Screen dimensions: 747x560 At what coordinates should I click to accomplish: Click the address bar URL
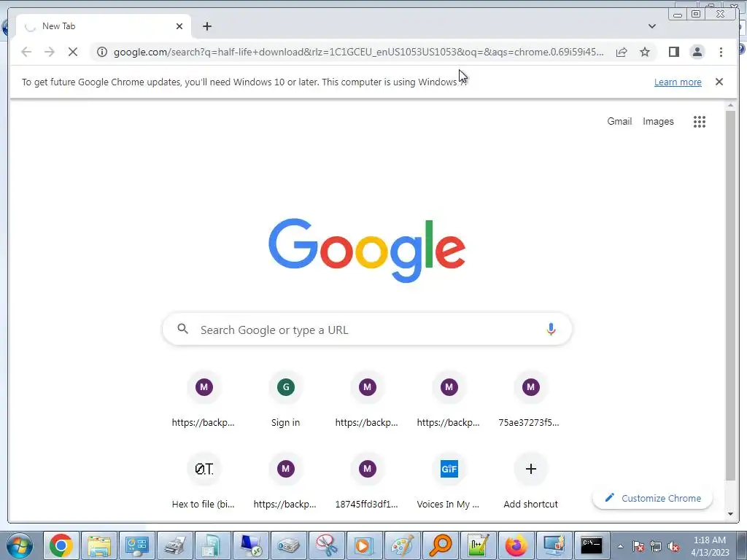point(358,52)
